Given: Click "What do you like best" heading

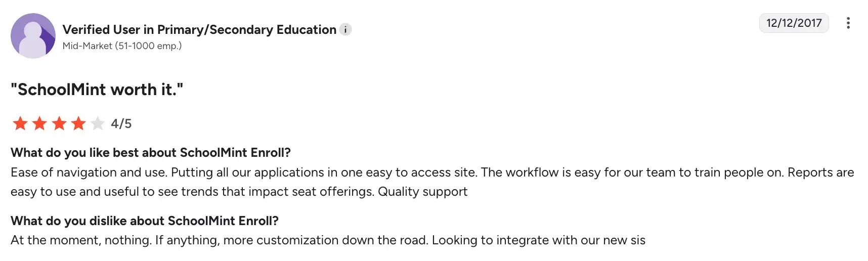Looking at the screenshot, I should (x=151, y=153).
